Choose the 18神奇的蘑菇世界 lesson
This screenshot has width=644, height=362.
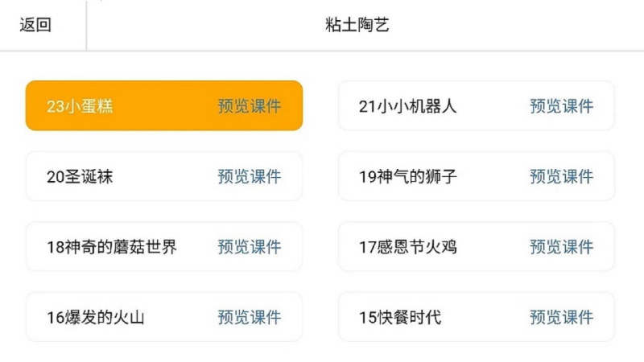[x=112, y=247]
